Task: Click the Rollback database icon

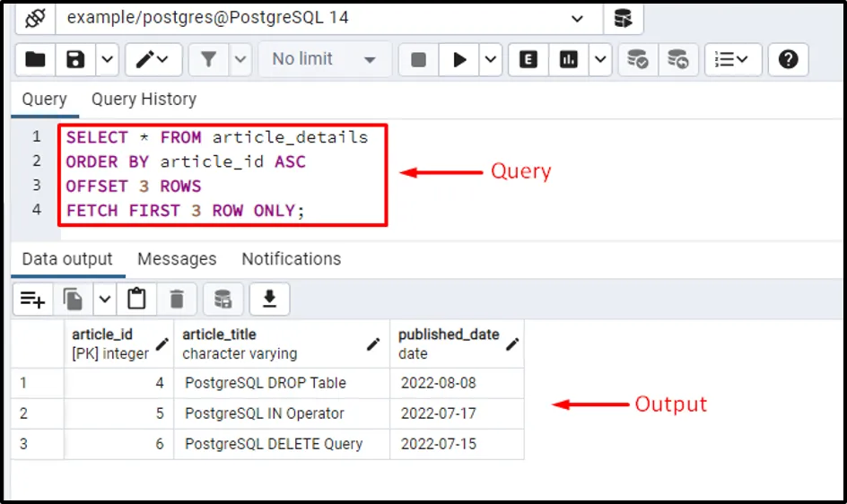Action: [678, 59]
